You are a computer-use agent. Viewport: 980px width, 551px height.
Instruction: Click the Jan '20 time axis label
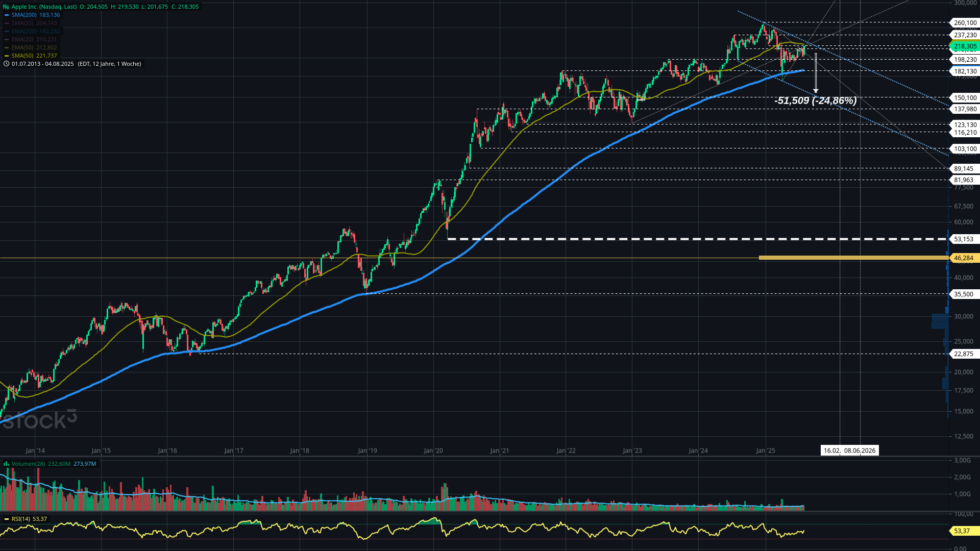(x=433, y=450)
